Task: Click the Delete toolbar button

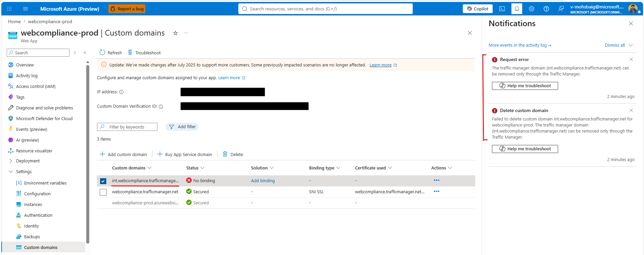Action: [233, 154]
